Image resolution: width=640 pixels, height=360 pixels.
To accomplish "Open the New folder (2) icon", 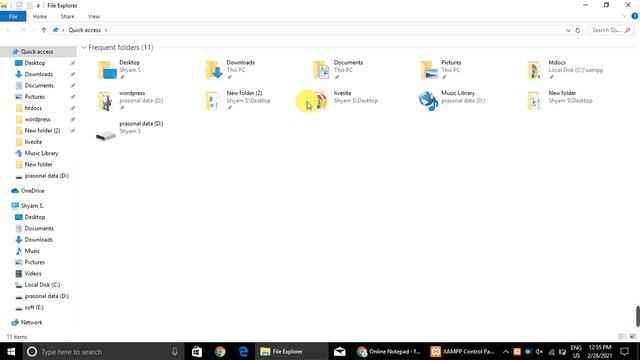I will tap(213, 101).
